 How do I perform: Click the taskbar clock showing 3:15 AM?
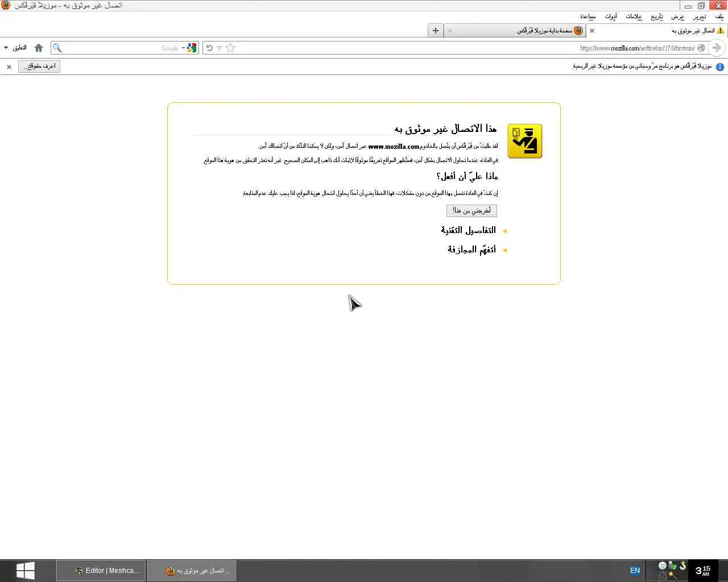pos(703,571)
